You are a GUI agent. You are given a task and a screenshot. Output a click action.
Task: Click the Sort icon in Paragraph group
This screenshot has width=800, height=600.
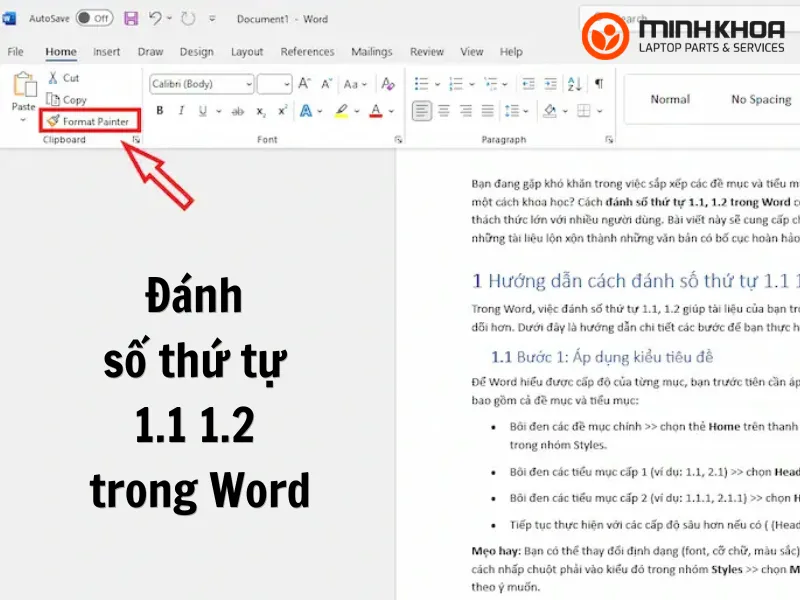pos(573,83)
